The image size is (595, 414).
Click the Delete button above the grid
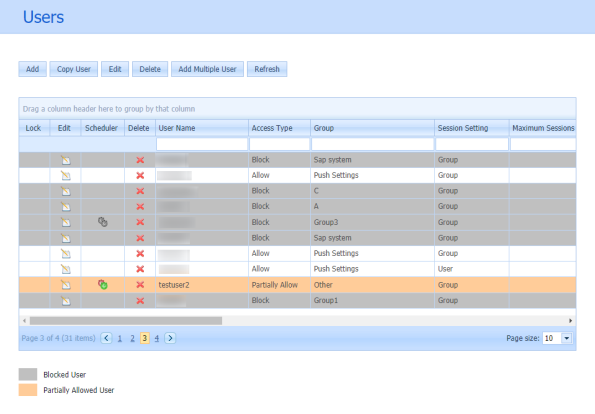[x=150, y=69]
